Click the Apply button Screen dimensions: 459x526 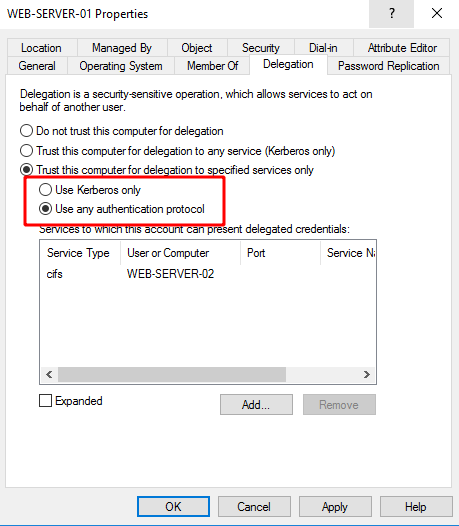(335, 507)
